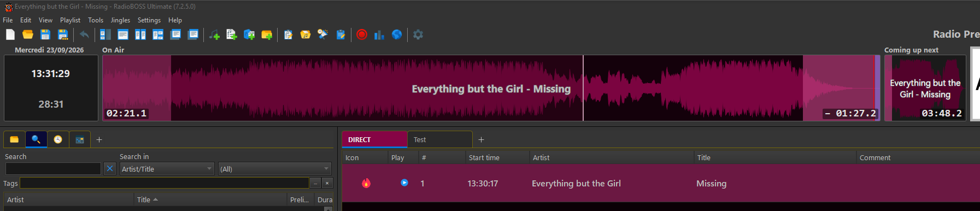Screen dimensions: 980x211
Task: Switch to the library panel tab
Action: pyautogui.click(x=80, y=139)
